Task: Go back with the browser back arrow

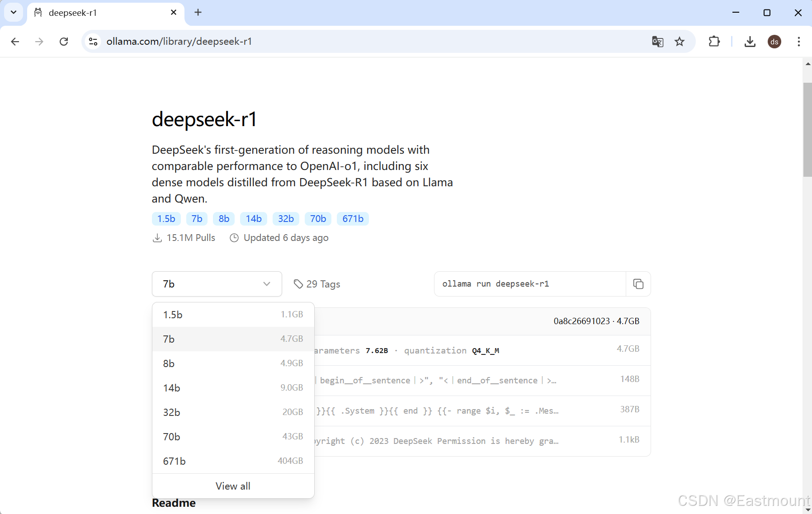Action: [15, 42]
